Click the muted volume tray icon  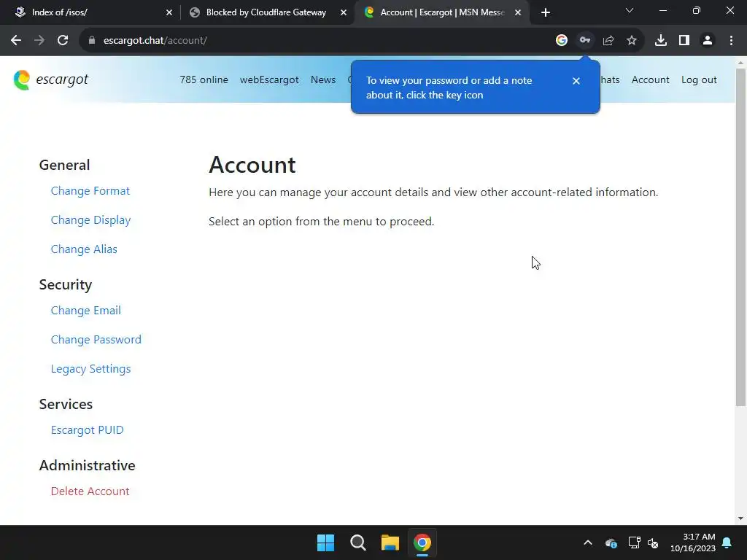tap(653, 542)
